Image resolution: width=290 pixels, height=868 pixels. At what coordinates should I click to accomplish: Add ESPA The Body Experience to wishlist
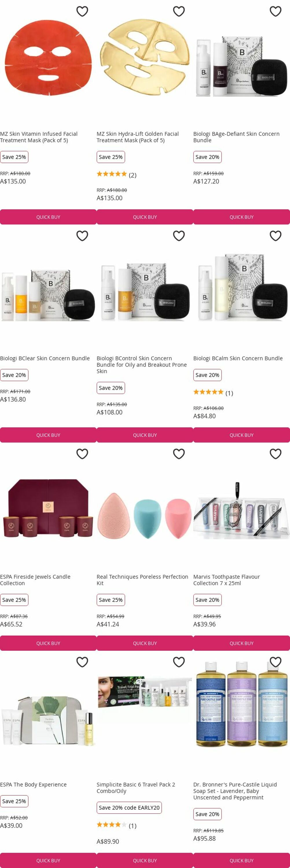coord(82,662)
